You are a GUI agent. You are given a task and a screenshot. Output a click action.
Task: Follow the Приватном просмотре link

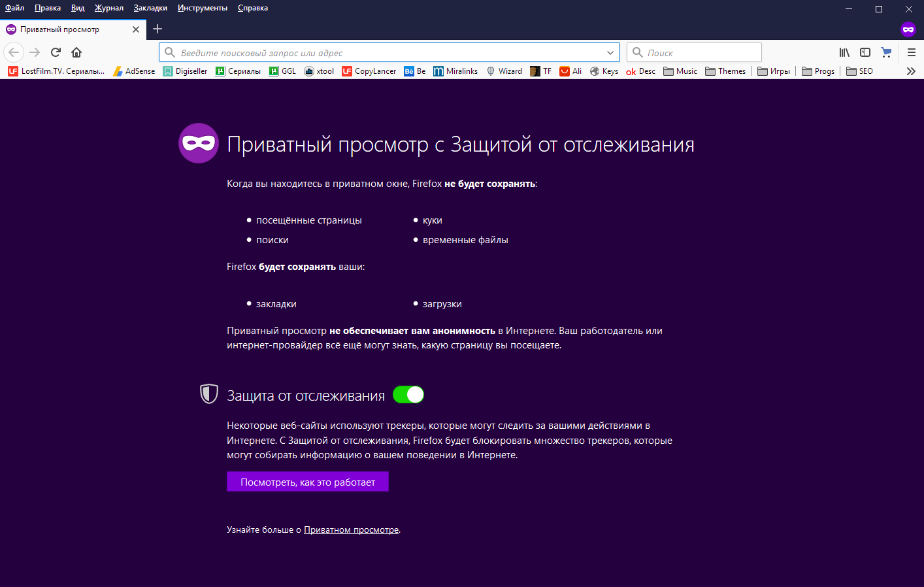(352, 530)
